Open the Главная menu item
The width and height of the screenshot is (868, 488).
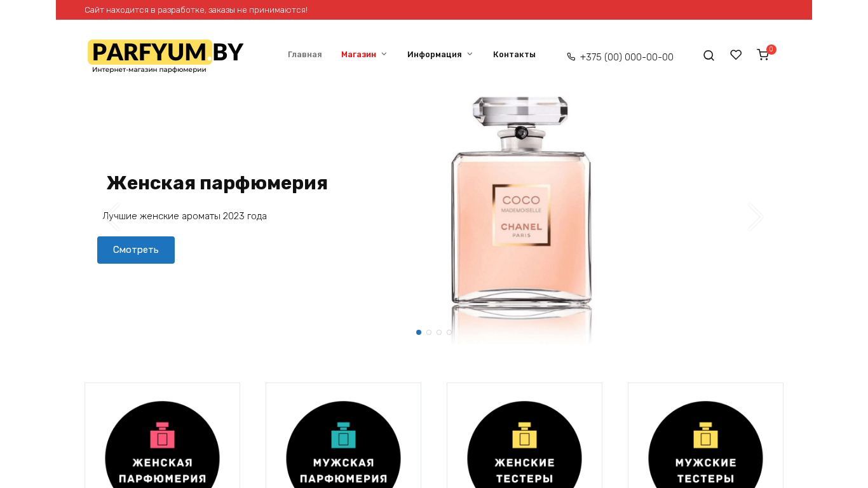point(305,55)
